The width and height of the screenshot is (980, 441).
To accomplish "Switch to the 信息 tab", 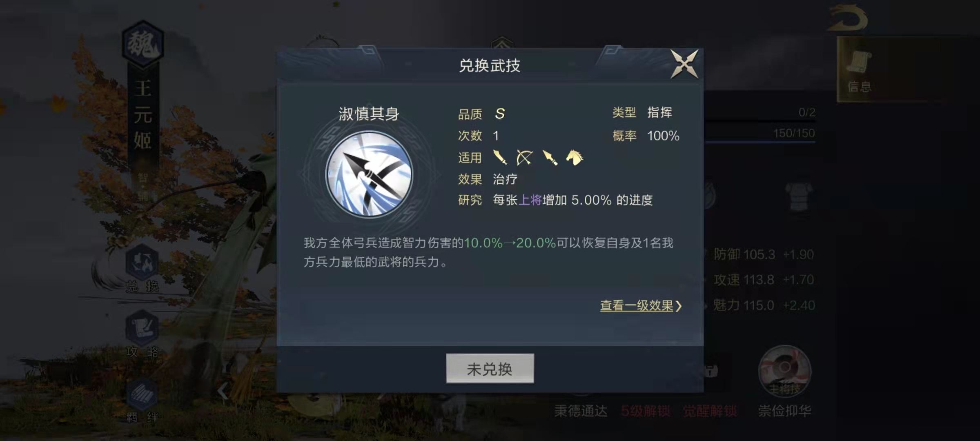I will [x=859, y=70].
